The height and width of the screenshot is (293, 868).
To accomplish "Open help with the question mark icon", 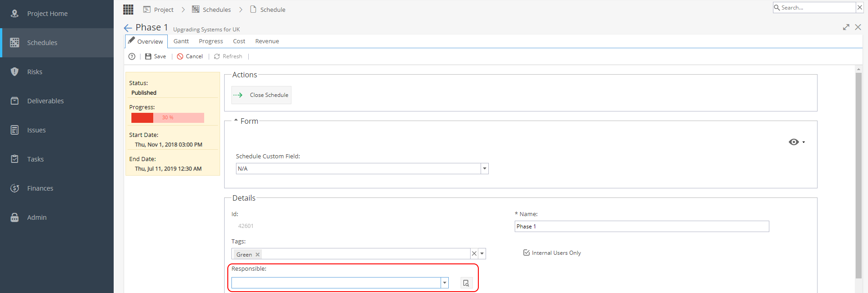I will 132,56.
